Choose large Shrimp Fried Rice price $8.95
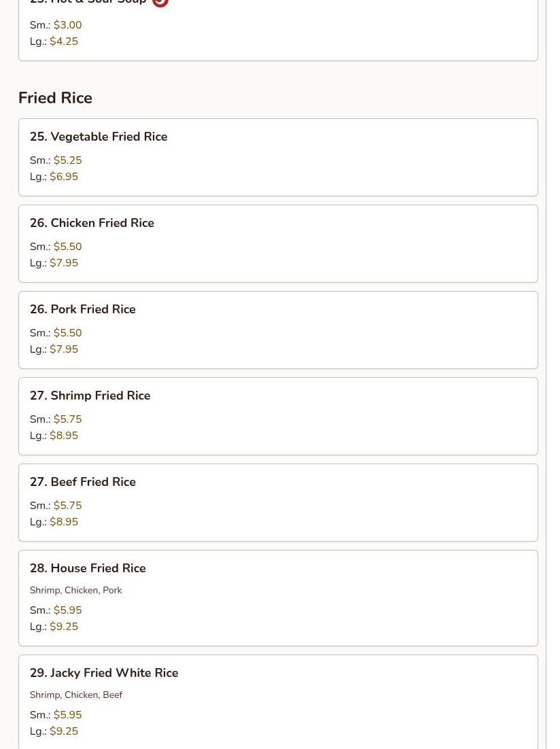This screenshot has width=560, height=749. pyautogui.click(x=64, y=435)
